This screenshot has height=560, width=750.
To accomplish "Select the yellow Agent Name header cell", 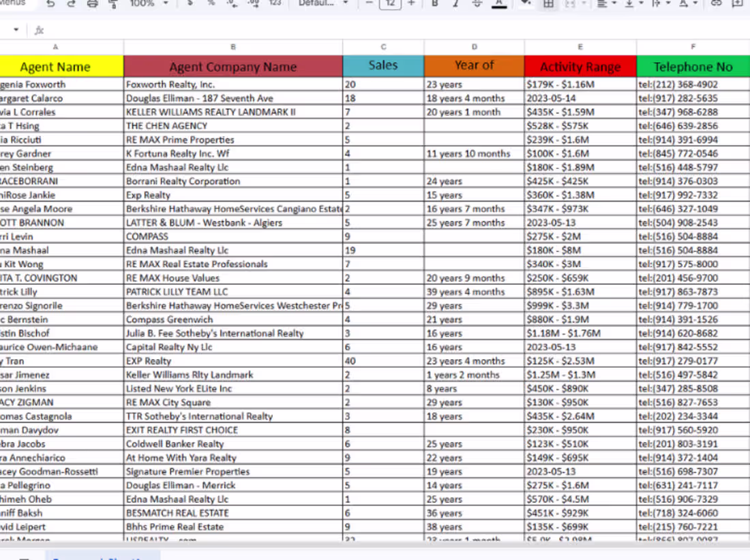I will point(61,66).
